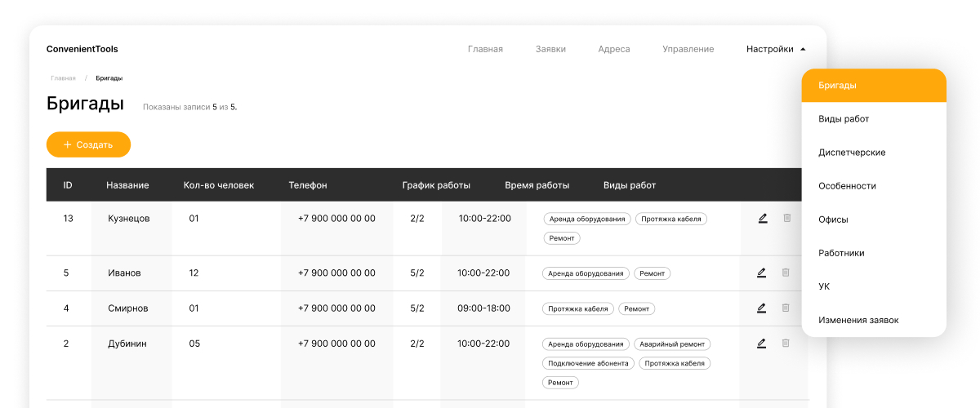Select Работники in the settings menu
This screenshot has height=408, width=980.
[874, 253]
